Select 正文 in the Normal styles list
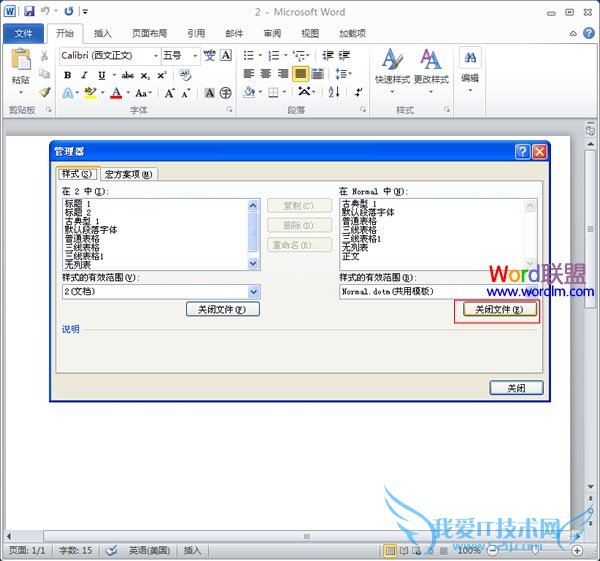Image resolution: width=600 pixels, height=561 pixels. (351, 256)
